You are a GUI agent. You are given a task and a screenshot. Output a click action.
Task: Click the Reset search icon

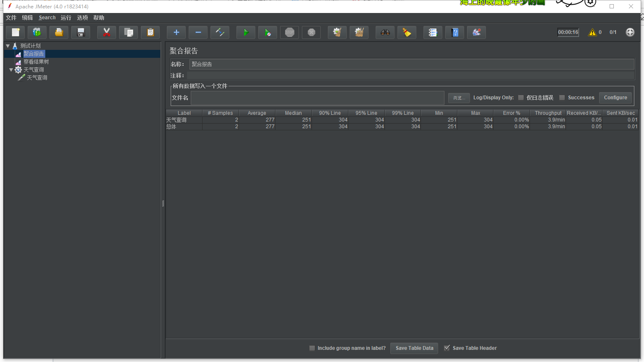tap(407, 32)
